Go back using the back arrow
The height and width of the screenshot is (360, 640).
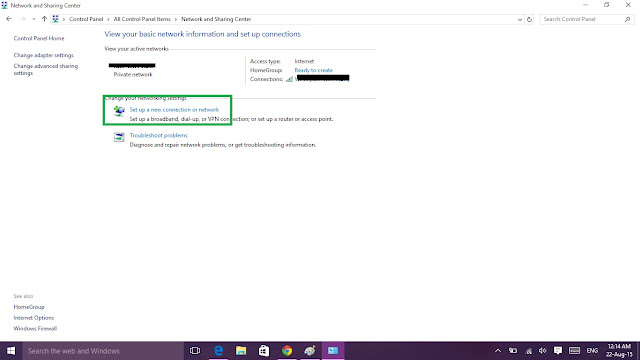(x=9, y=19)
